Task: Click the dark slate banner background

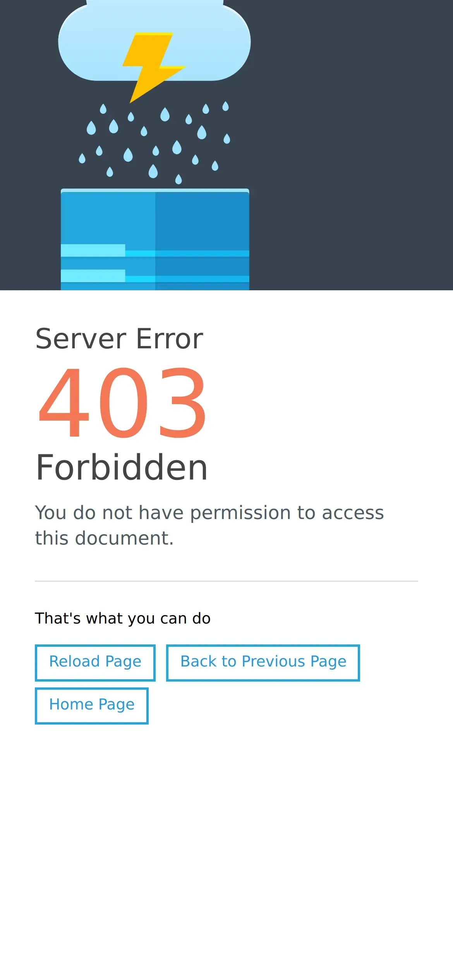Action: point(348,145)
